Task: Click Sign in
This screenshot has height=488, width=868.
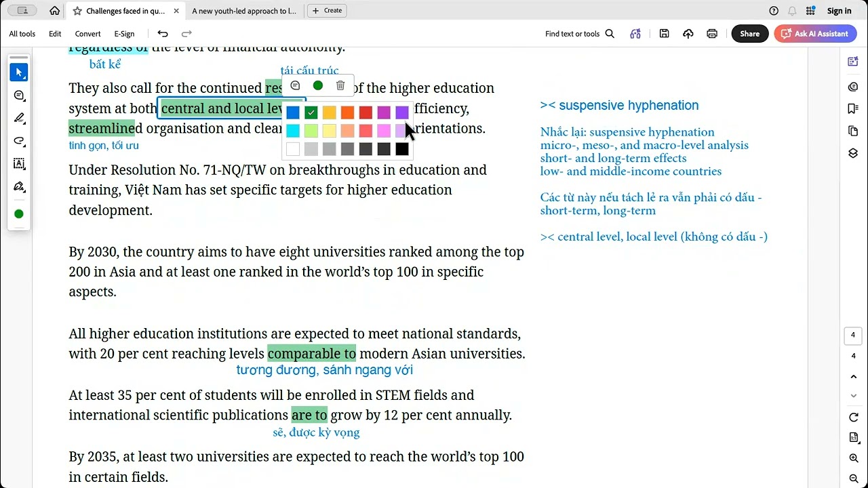Action: [839, 11]
